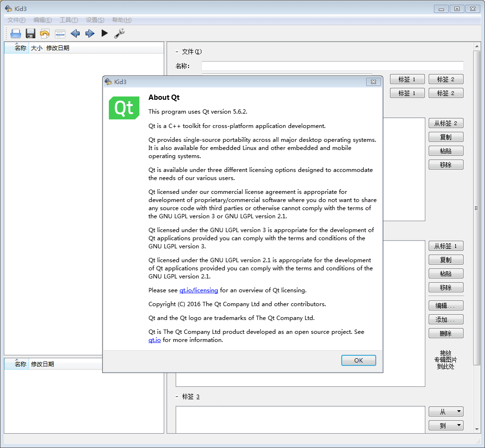Open the qt.io link at dialog bottom
This screenshot has width=485, height=448.
point(154,340)
